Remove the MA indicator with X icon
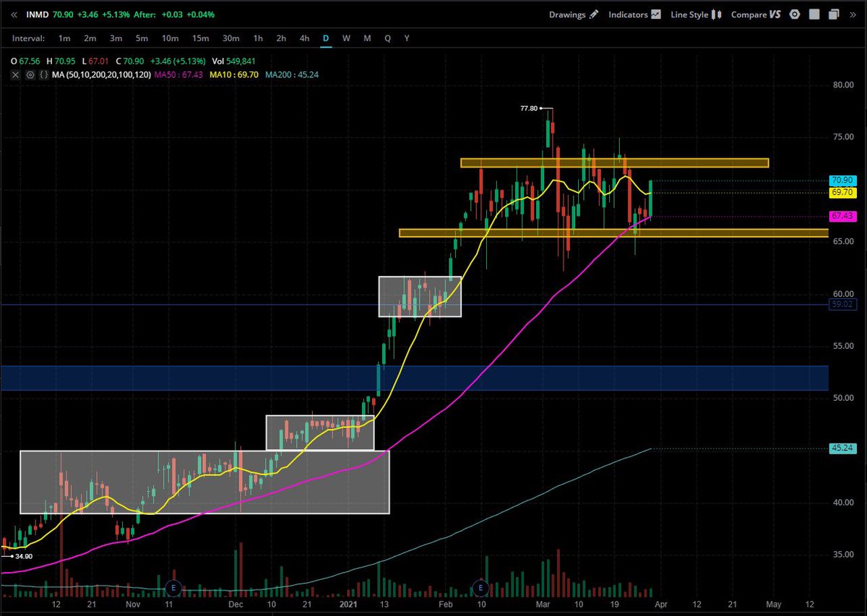 (14, 74)
